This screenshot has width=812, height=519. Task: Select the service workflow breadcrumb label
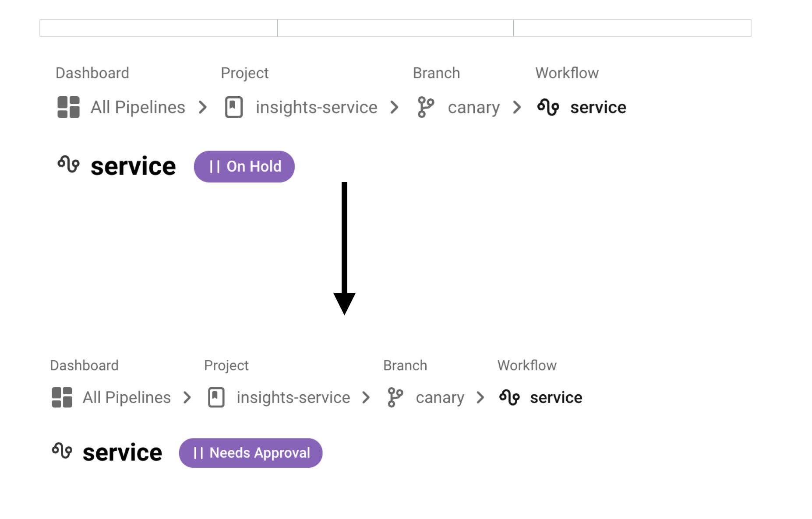(x=598, y=107)
